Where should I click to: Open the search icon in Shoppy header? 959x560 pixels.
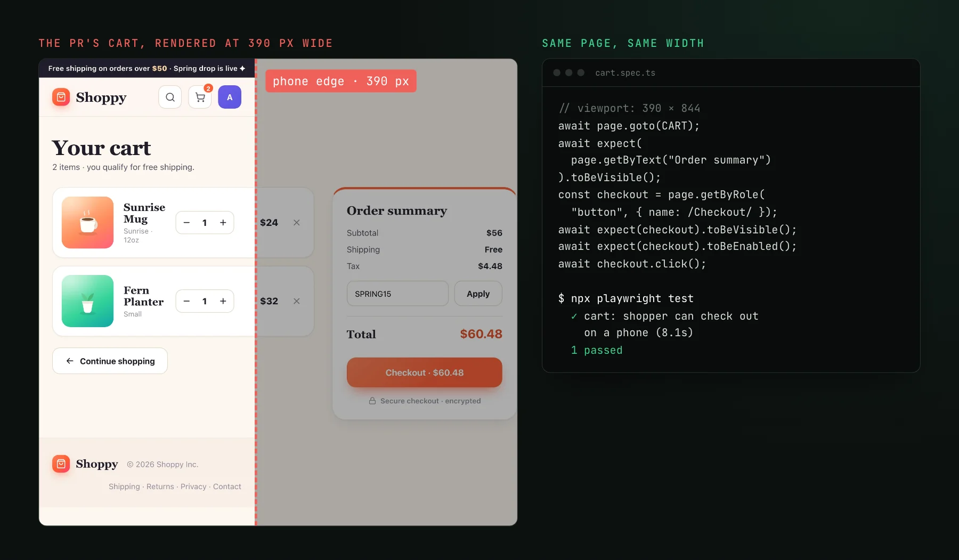[x=170, y=97]
